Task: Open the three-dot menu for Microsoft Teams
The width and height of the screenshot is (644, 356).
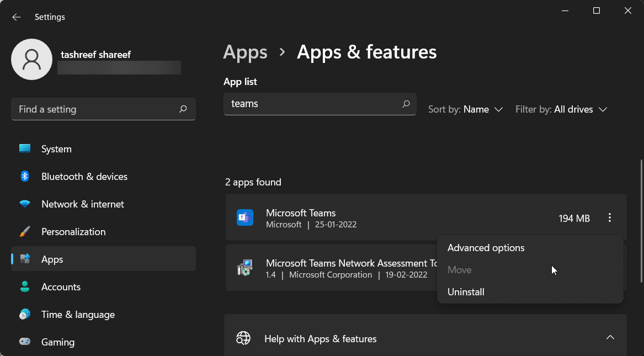Action: [x=609, y=217]
